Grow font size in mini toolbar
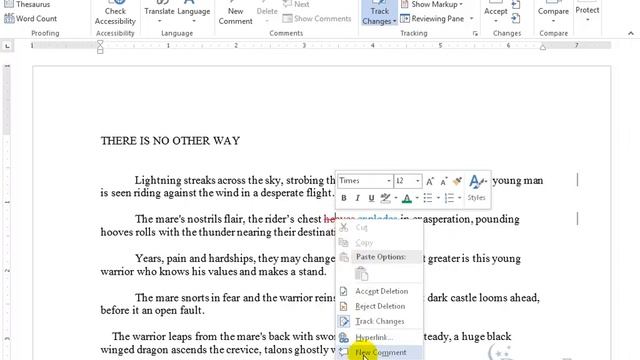The image size is (640, 360). coord(430,181)
